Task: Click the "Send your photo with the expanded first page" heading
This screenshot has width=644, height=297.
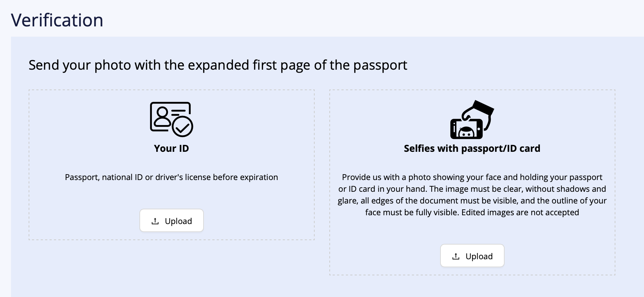Action: 218,65
